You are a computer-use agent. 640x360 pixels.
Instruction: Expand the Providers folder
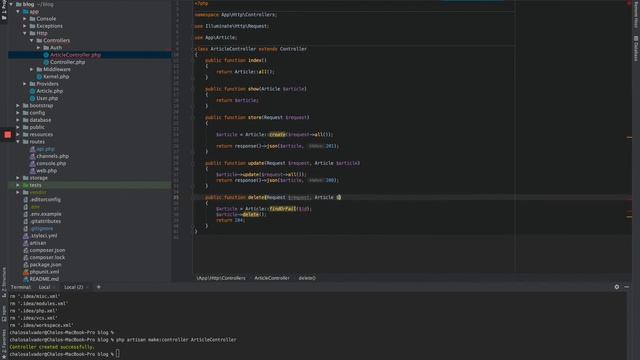[x=25, y=84]
